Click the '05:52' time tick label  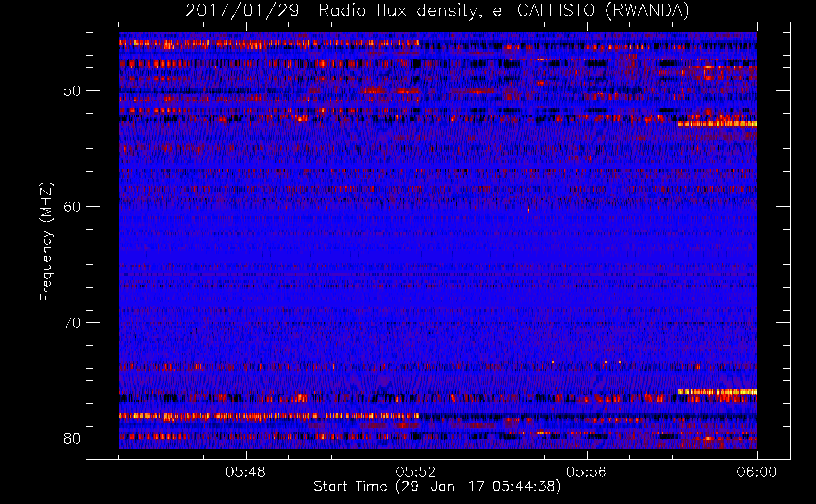click(x=416, y=472)
